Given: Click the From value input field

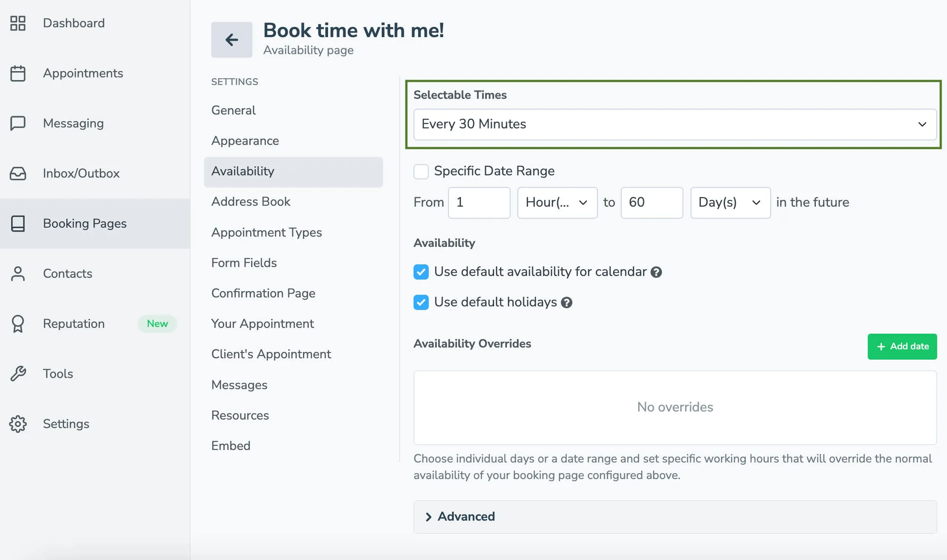Looking at the screenshot, I should pyautogui.click(x=479, y=203).
